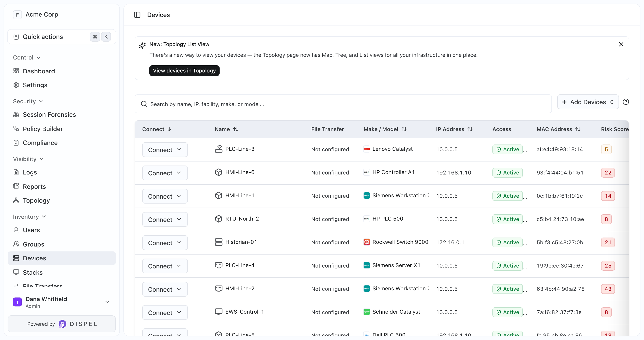Open Connect dropdown for PLC-Line-3
The height and width of the screenshot is (340, 644).
coord(165,150)
